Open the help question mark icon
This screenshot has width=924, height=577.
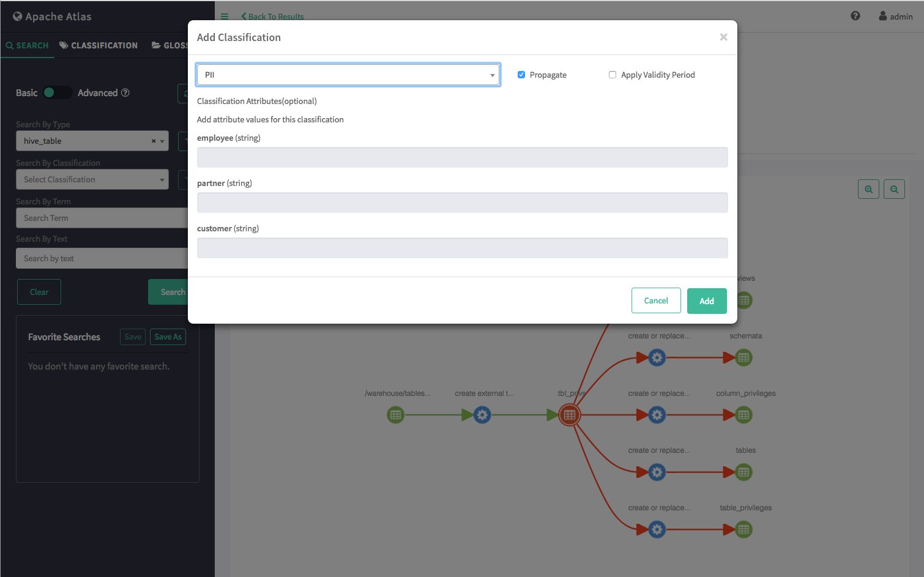tap(855, 16)
